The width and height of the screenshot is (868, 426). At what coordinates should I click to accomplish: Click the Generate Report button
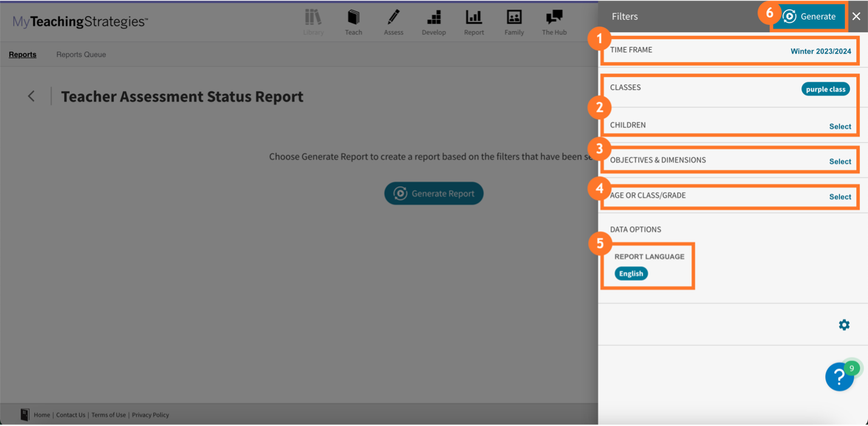coord(433,193)
